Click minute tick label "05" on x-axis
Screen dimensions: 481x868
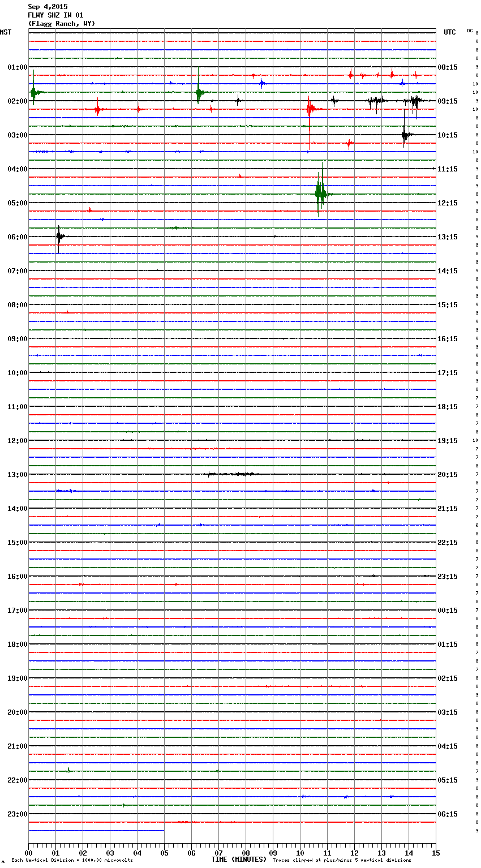(x=164, y=853)
